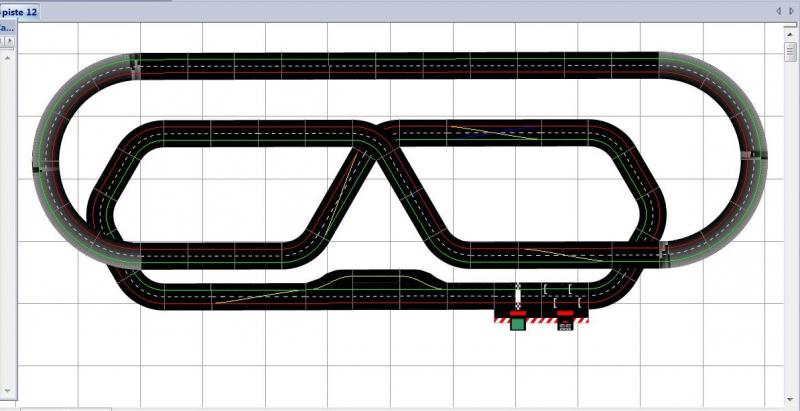The image size is (800, 411).
Task: Select the pit lane bulge track piece
Action: [380, 279]
